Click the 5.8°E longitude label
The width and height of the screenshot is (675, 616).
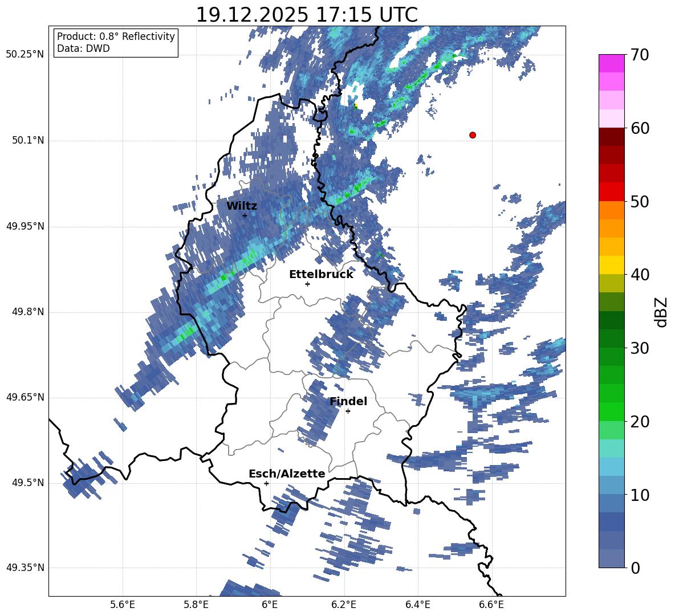[x=196, y=605]
